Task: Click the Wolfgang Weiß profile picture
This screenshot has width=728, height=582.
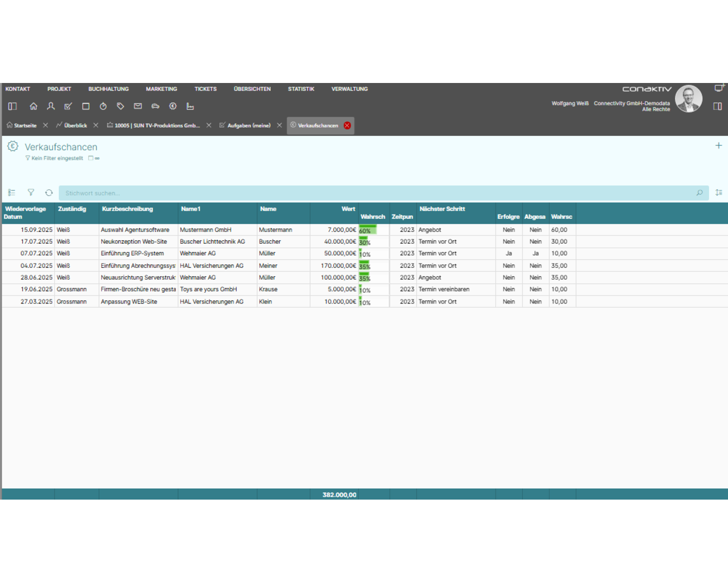Action: (689, 99)
